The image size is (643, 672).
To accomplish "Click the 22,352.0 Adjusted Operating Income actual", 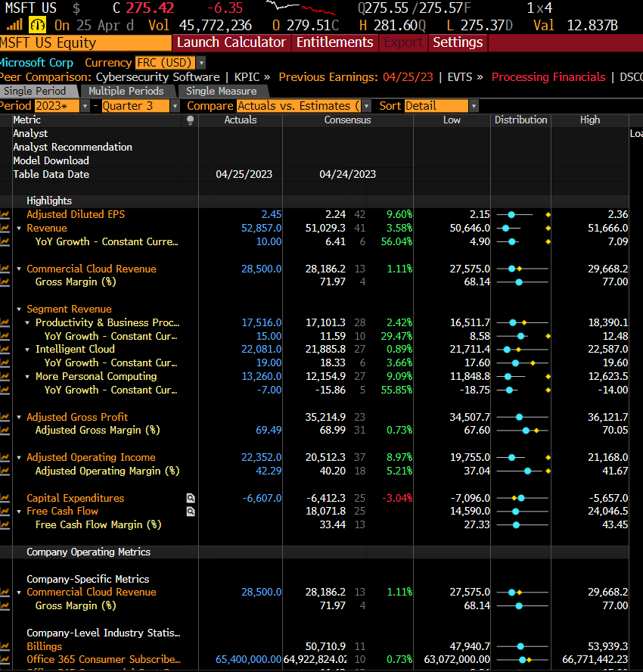I will [261, 457].
